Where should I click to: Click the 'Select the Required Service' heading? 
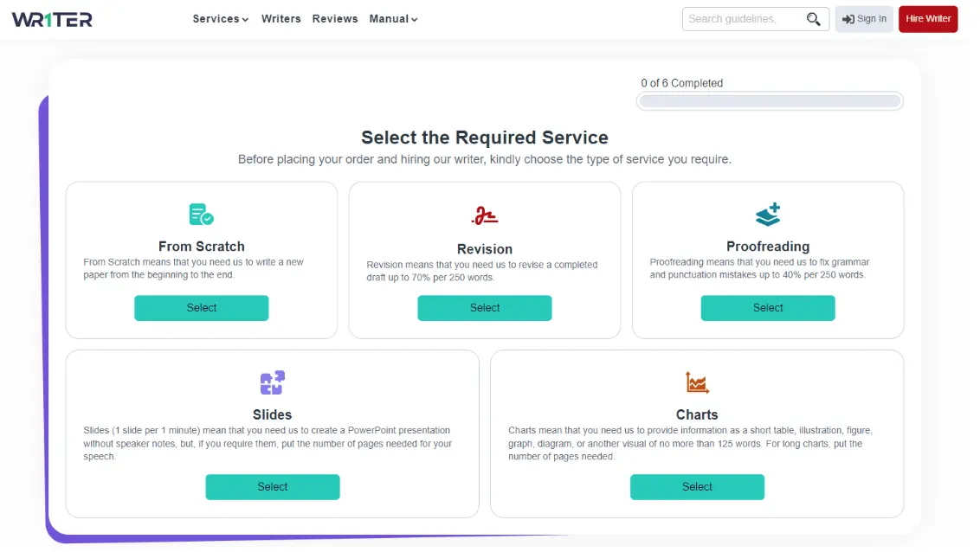coord(485,138)
